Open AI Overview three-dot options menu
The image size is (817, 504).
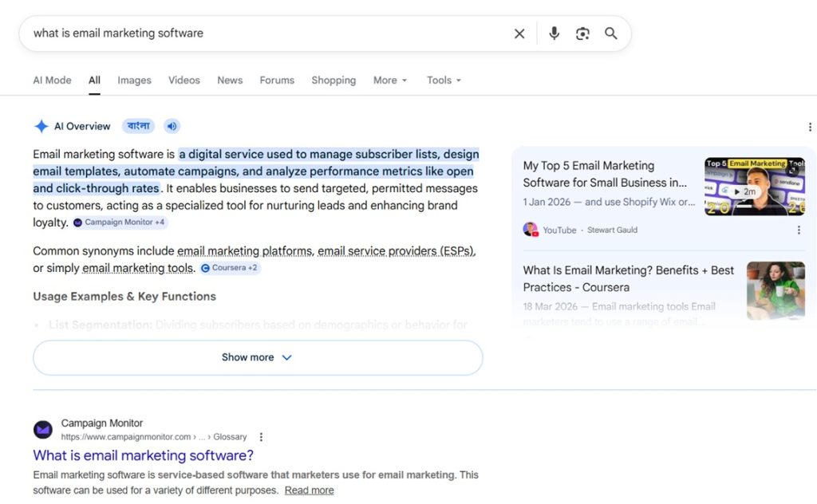(809, 127)
